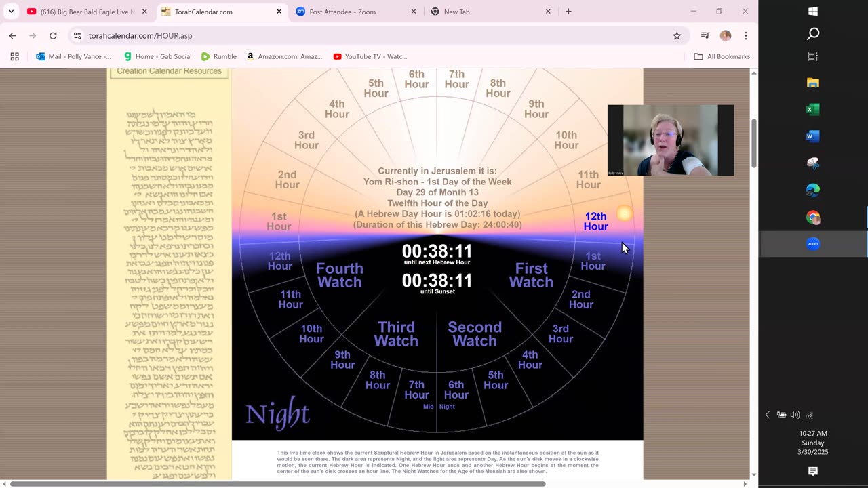Open the Chrome profile avatar
Screen dimensions: 868x488
pos(726,35)
